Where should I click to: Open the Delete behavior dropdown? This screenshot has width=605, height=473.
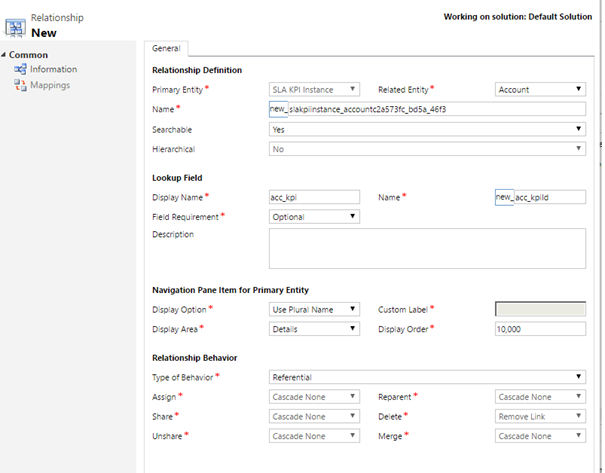(540, 416)
